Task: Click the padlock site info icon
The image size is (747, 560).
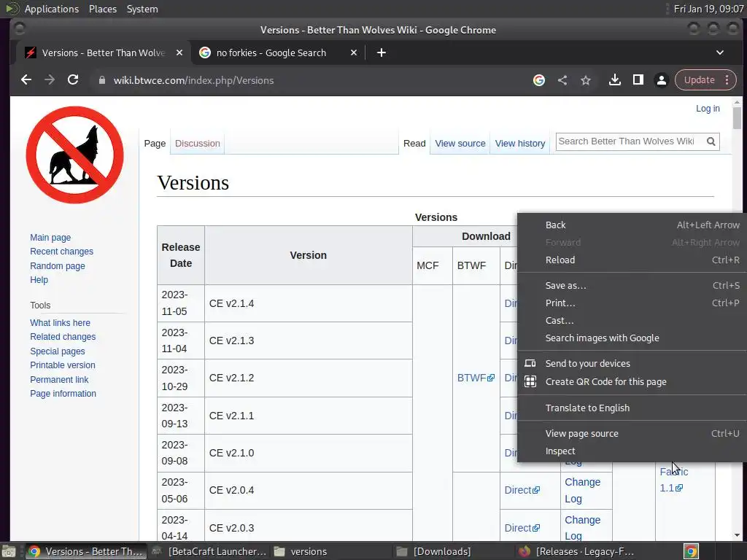Action: point(101,80)
